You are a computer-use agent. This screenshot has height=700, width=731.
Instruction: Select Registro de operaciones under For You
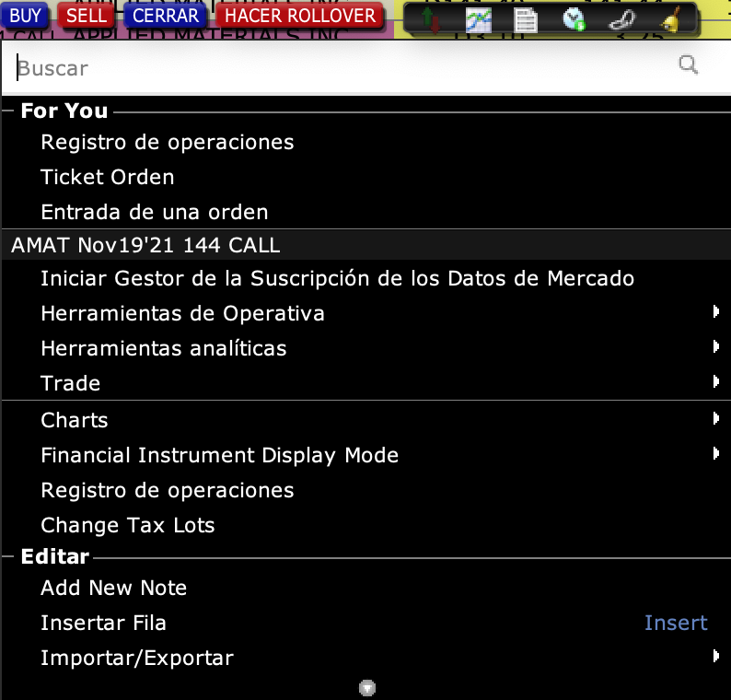point(366,142)
